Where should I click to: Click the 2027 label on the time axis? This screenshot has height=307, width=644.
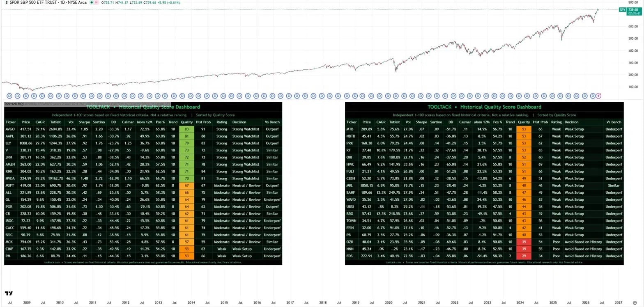[x=619, y=302]
